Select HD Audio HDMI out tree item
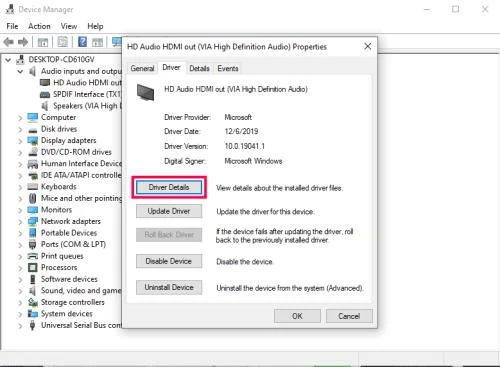The width and height of the screenshot is (500, 367). [x=80, y=83]
